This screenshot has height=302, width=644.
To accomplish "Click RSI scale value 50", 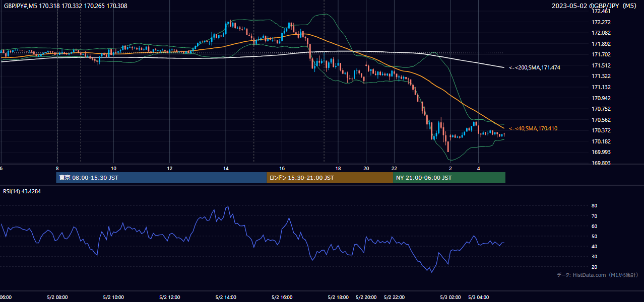I will (595, 236).
